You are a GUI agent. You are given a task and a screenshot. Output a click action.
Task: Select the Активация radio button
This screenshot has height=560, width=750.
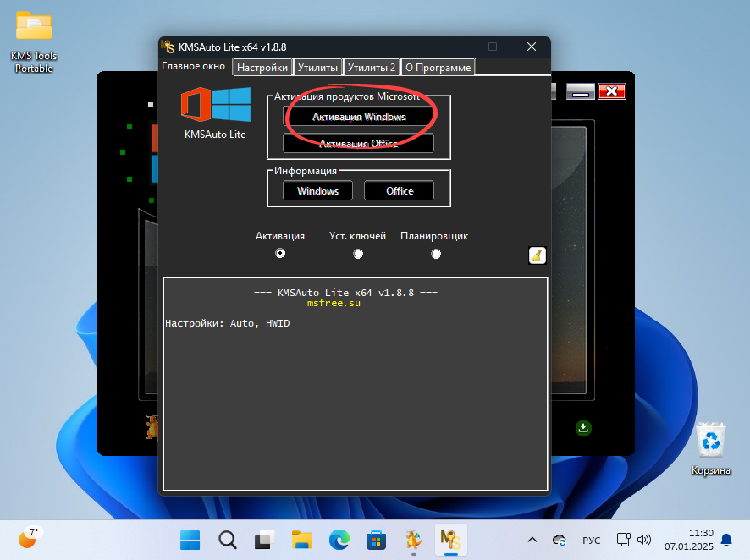[280, 253]
